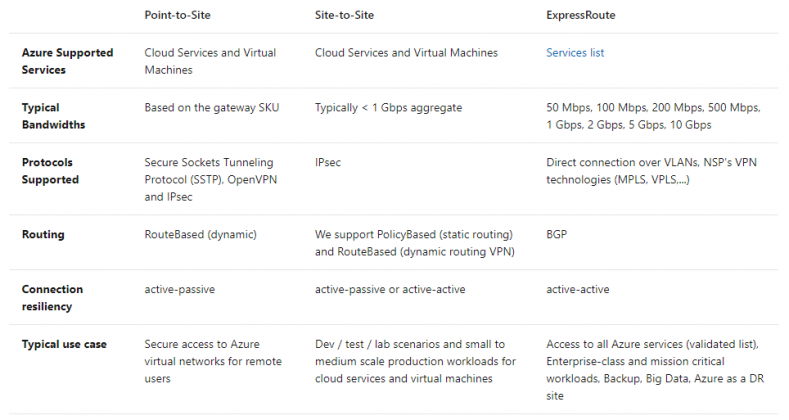
Task: Click the "Typically < 1 Gbps aggregate" cell
Action: point(389,107)
